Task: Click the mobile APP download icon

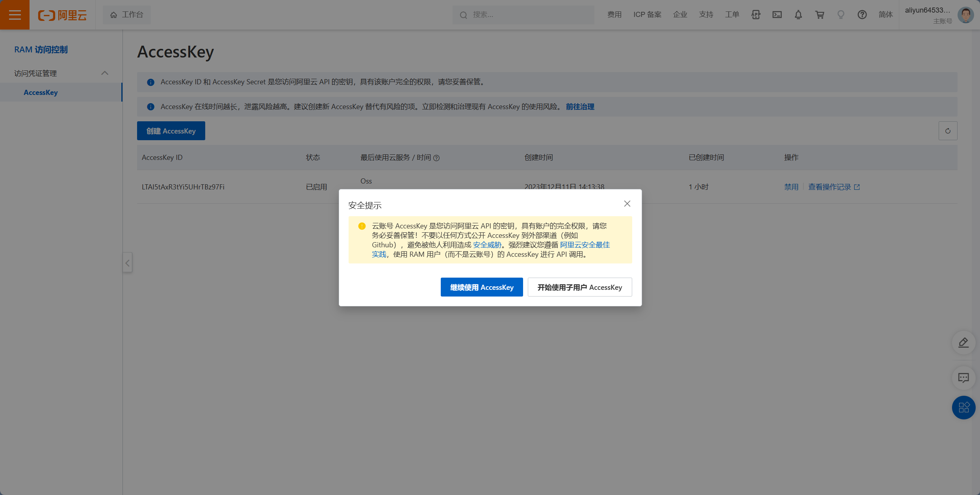Action: (755, 15)
